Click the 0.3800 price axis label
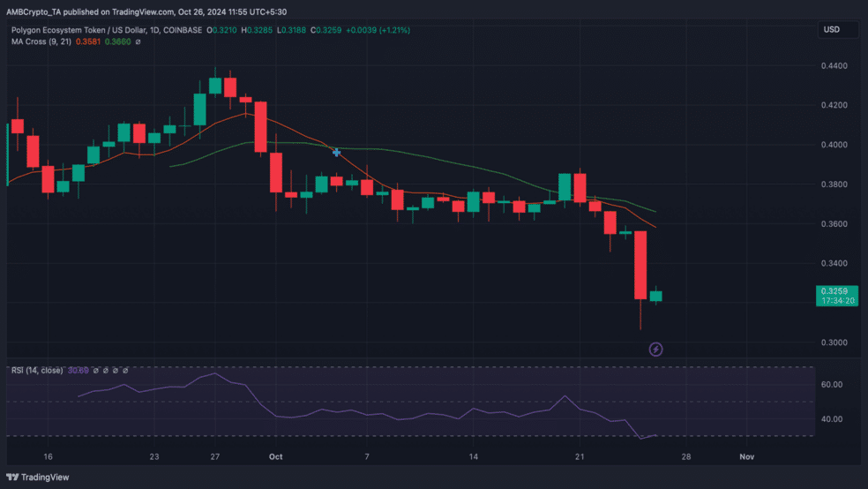The image size is (868, 489). coord(834,184)
